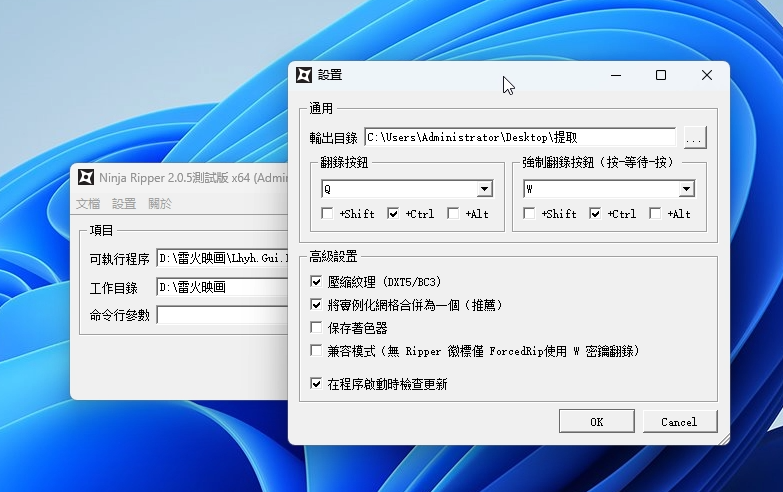
Task: Click the Ninja Ripper icon in 設置 title bar
Action: [x=304, y=75]
